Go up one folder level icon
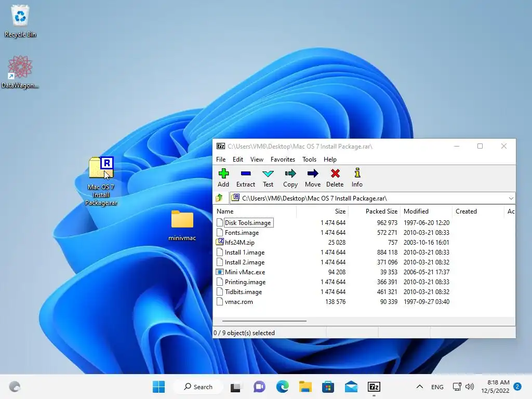The width and height of the screenshot is (532, 399). pos(219,198)
